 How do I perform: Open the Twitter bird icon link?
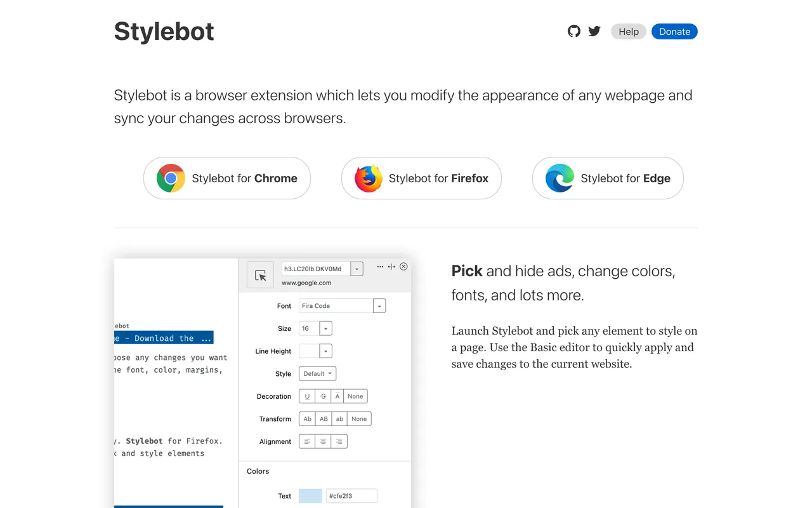point(594,31)
